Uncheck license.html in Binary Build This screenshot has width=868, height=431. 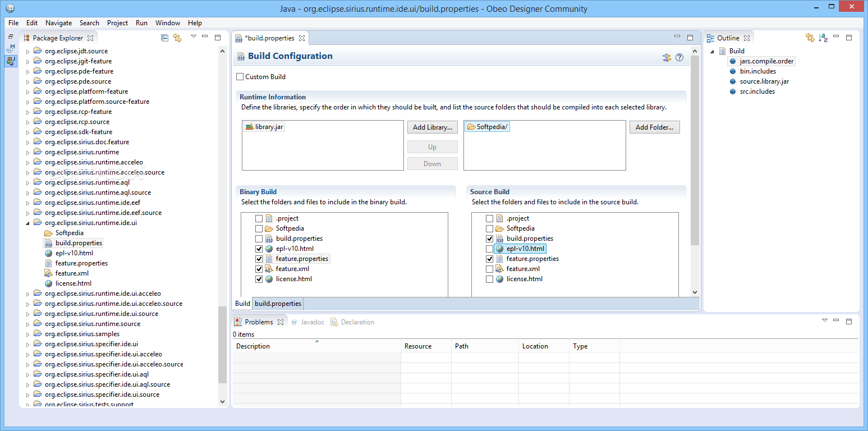coord(259,279)
